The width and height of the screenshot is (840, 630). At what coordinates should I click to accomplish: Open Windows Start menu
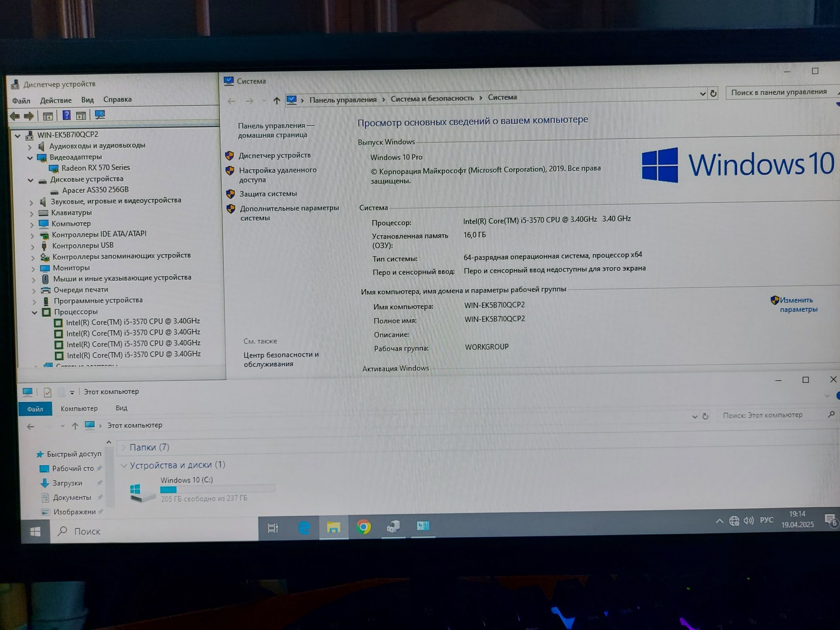pos(36,532)
